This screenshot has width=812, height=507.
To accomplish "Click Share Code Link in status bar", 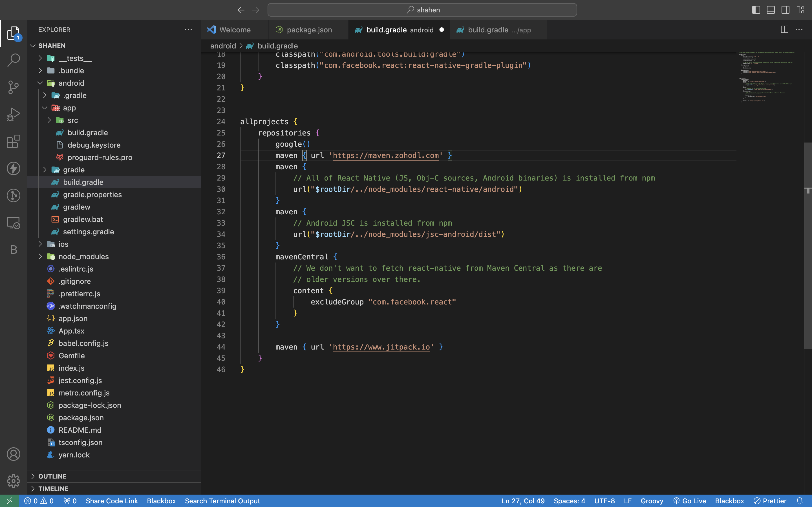I will [112, 501].
